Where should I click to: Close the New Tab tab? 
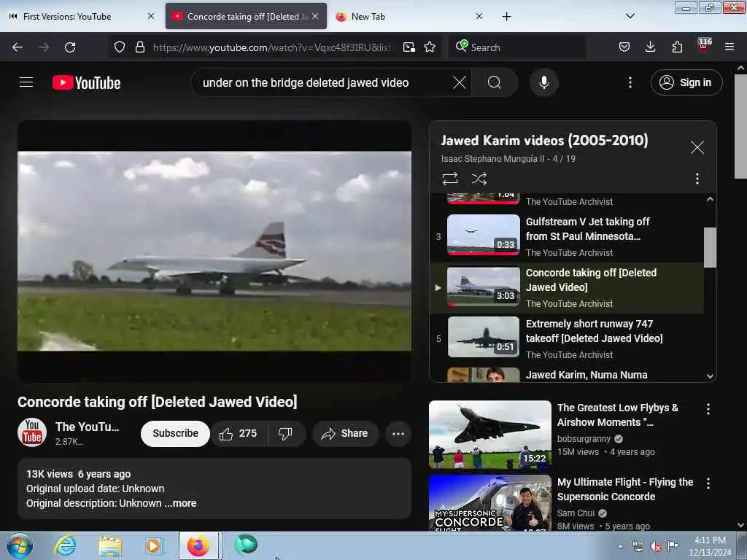[x=479, y=16]
